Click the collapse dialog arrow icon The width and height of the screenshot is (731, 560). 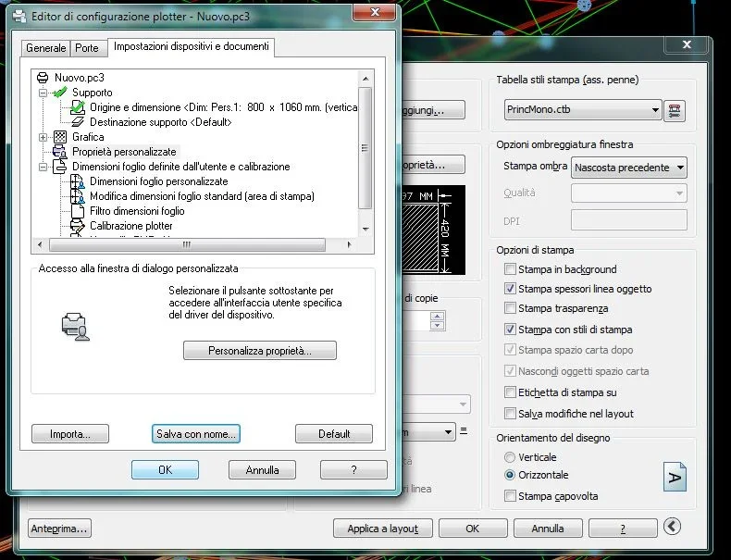pos(673,527)
